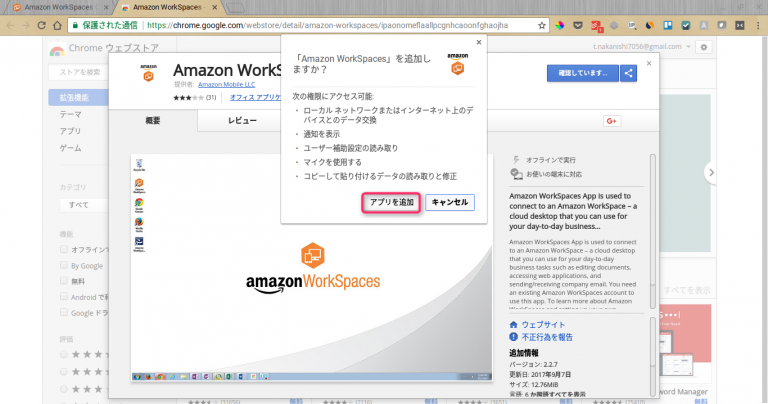Click the star rating beside (31)

pos(189,97)
